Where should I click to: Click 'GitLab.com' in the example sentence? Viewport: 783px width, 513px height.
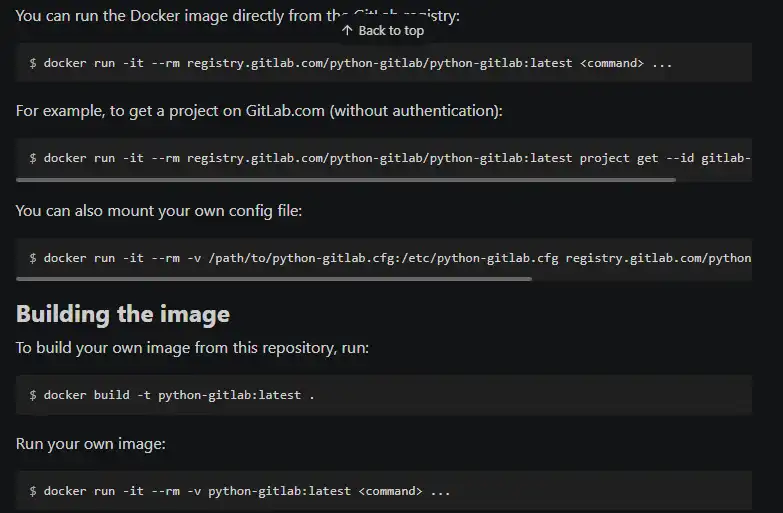(x=285, y=111)
